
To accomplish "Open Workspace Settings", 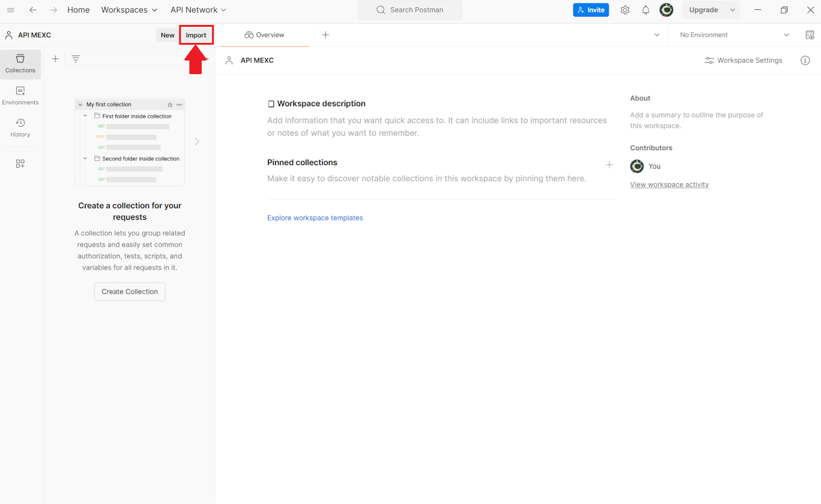I will point(744,61).
